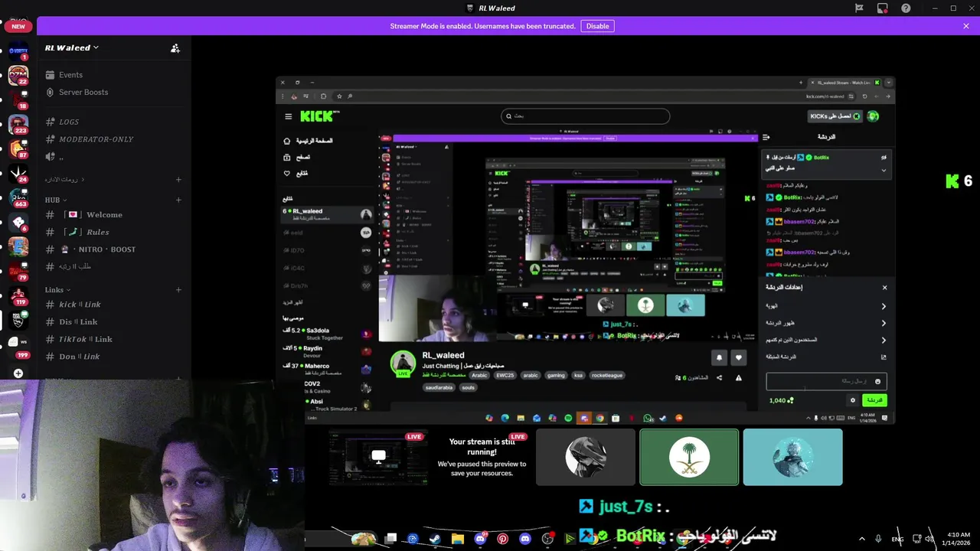Image resolution: width=980 pixels, height=551 pixels.
Task: Click the Kick logo in shared browser
Action: point(317,116)
